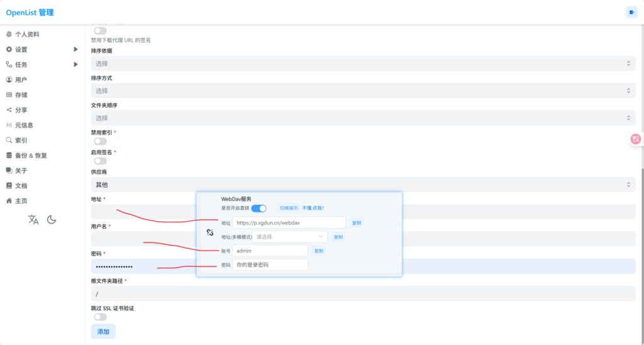Click the user icon beside 用户

(9, 80)
